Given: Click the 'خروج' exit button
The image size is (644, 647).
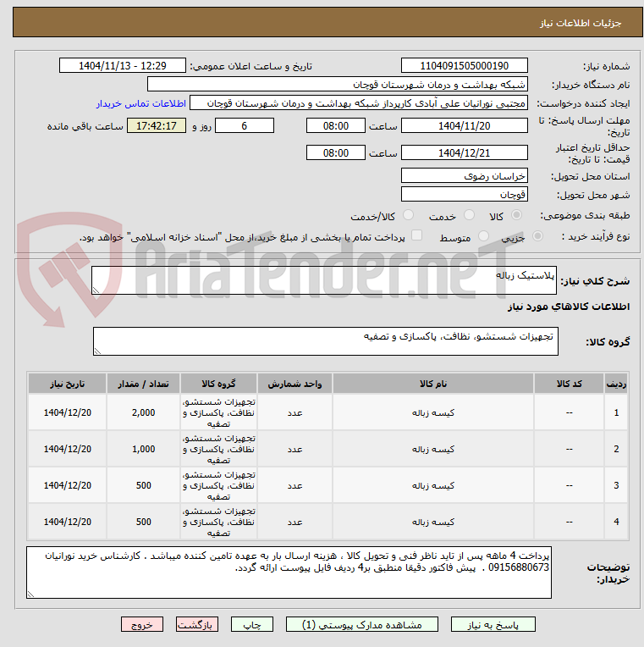Looking at the screenshot, I should (142, 624).
